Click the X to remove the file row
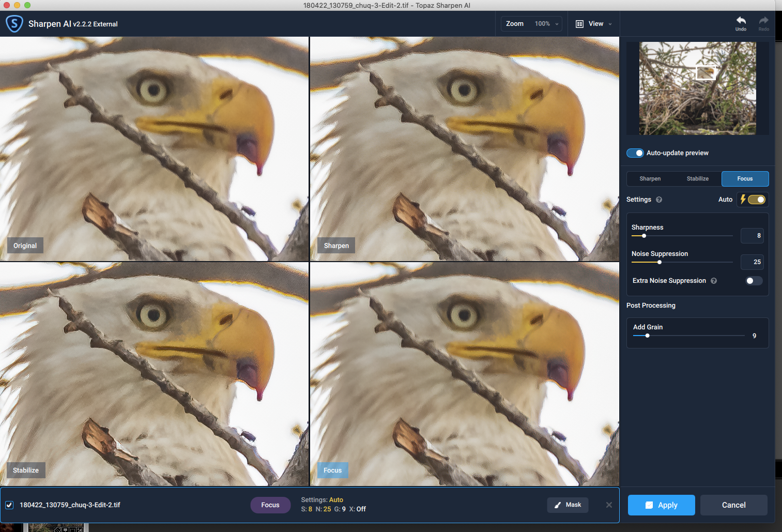This screenshot has height=532, width=782. (609, 505)
